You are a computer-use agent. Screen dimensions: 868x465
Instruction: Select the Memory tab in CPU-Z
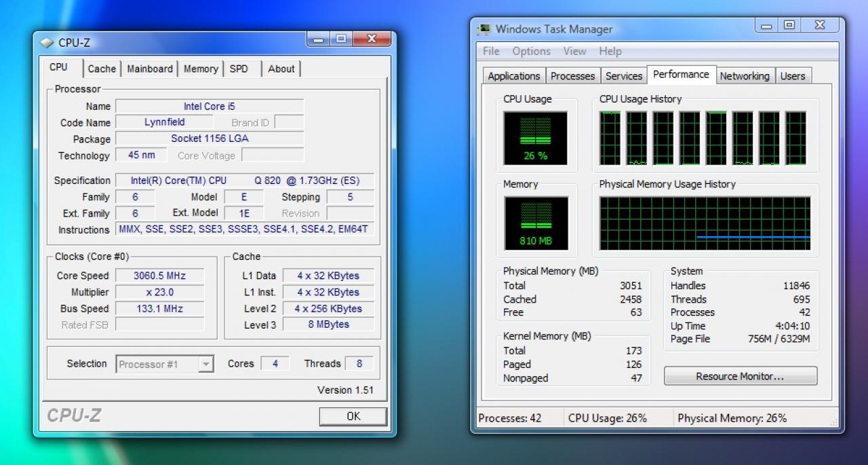click(x=201, y=69)
